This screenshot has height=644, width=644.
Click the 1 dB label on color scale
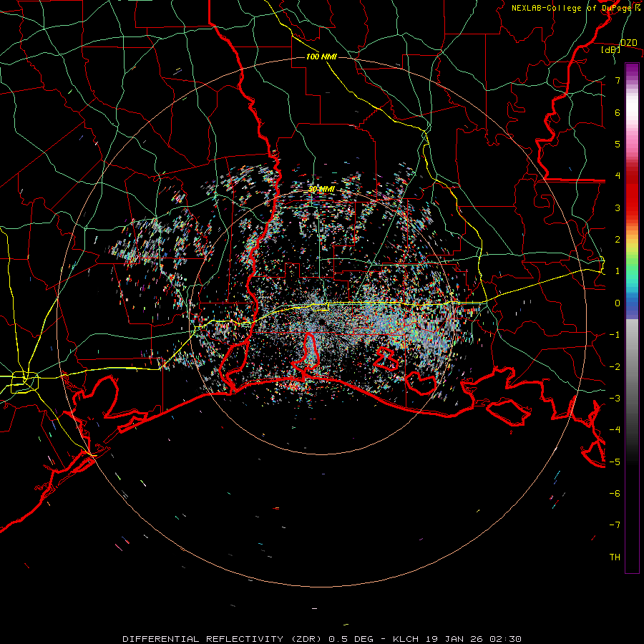(618, 271)
